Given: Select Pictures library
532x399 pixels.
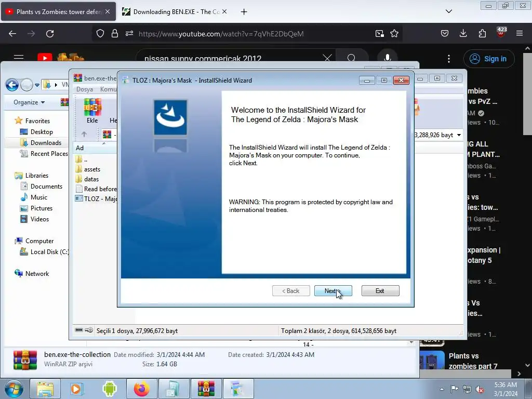Looking at the screenshot, I should point(36,208).
